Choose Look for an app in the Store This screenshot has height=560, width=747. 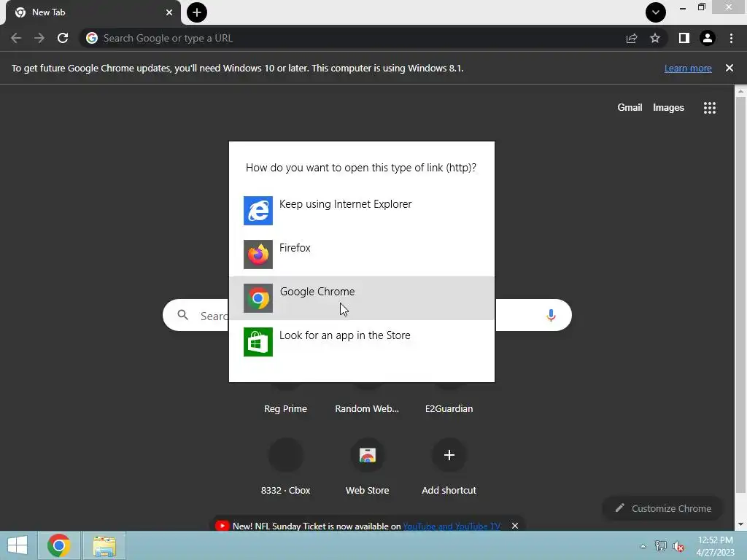pyautogui.click(x=362, y=342)
